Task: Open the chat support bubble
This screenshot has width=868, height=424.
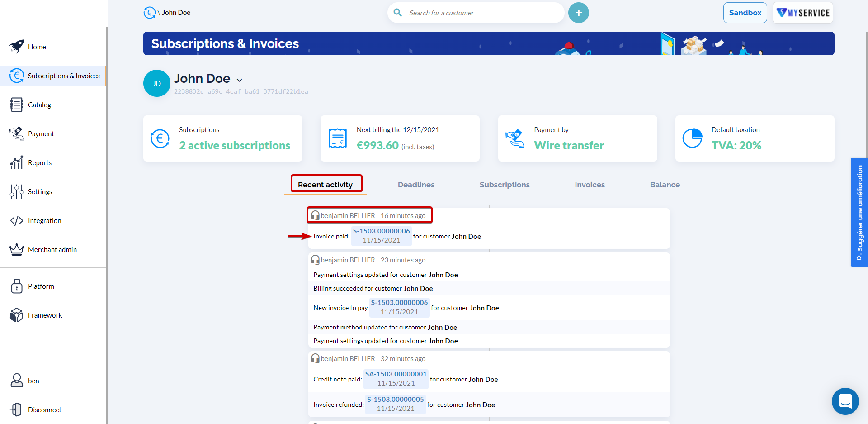Action: [845, 401]
